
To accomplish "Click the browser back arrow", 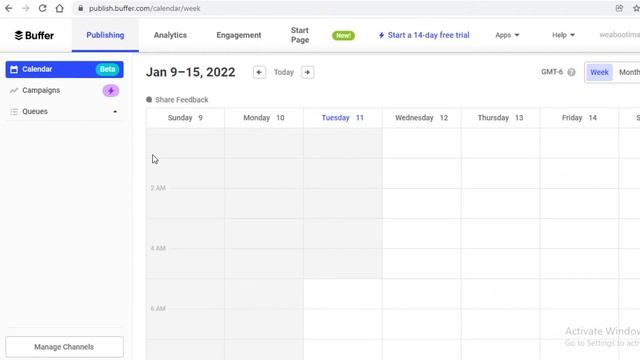I will [x=9, y=8].
